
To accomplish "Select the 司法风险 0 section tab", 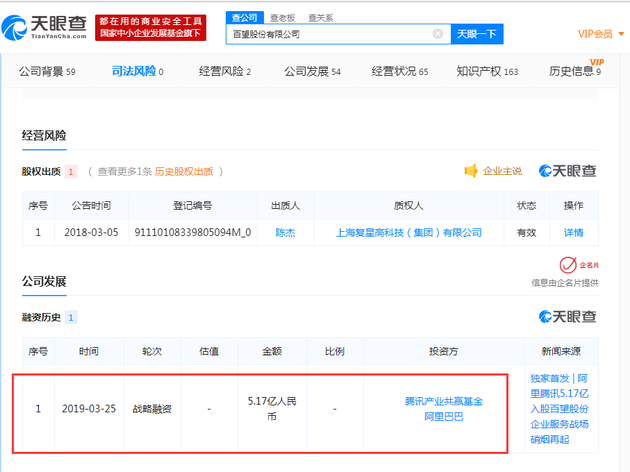I will (137, 72).
